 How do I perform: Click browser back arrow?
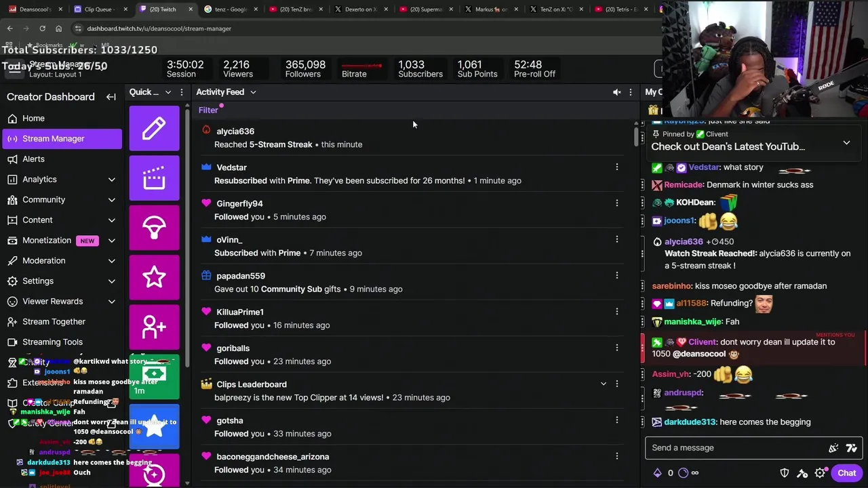pyautogui.click(x=9, y=28)
